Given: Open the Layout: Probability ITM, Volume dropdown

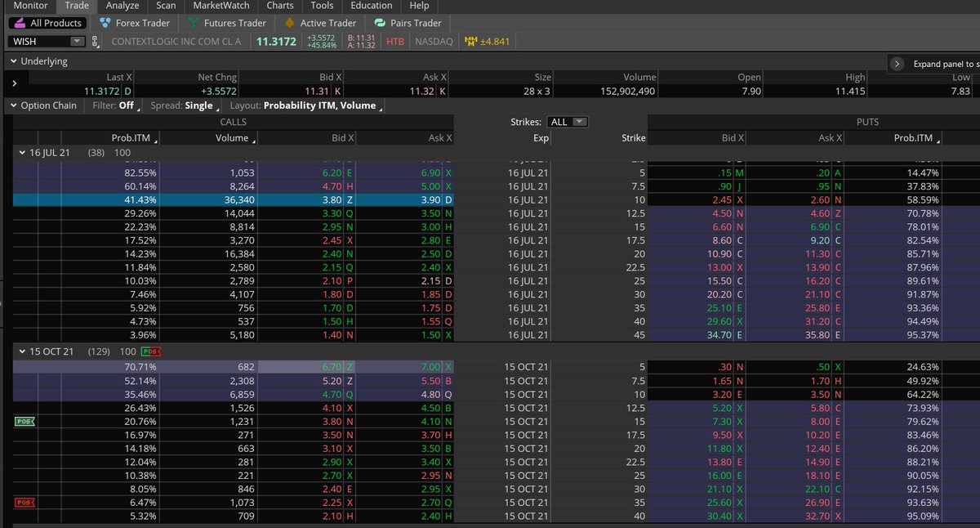Looking at the screenshot, I should click(x=308, y=105).
